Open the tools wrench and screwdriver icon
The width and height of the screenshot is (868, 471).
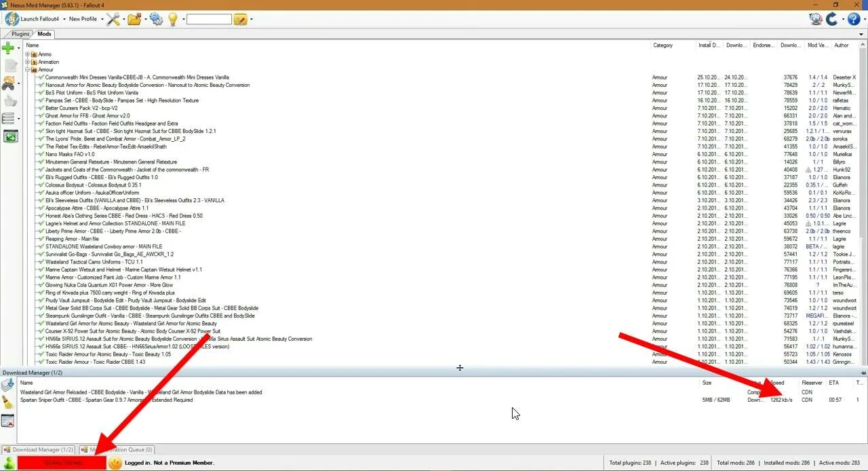tap(113, 19)
